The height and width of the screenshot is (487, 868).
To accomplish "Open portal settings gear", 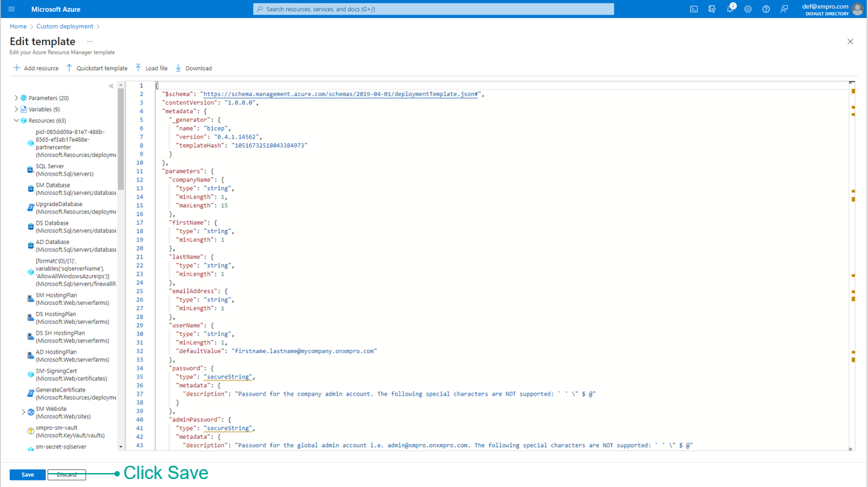I will (748, 9).
